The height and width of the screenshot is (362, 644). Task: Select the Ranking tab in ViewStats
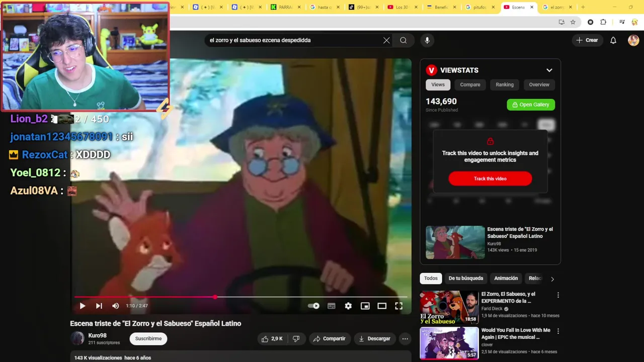[505, 84]
